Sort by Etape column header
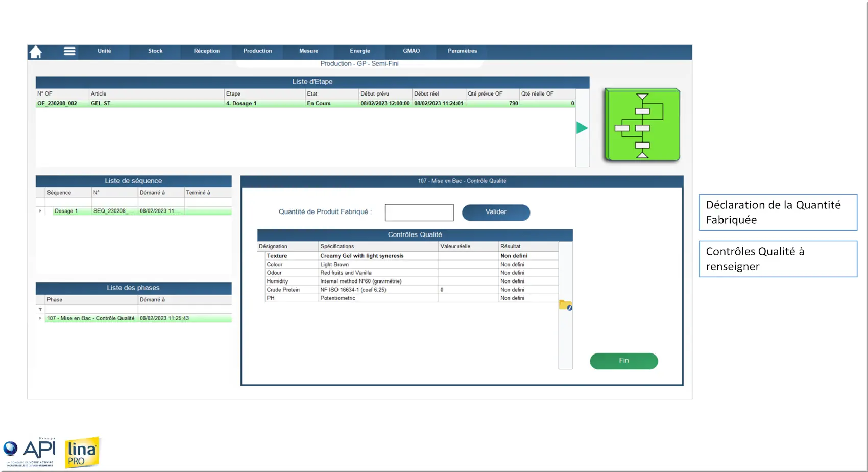 coord(264,94)
